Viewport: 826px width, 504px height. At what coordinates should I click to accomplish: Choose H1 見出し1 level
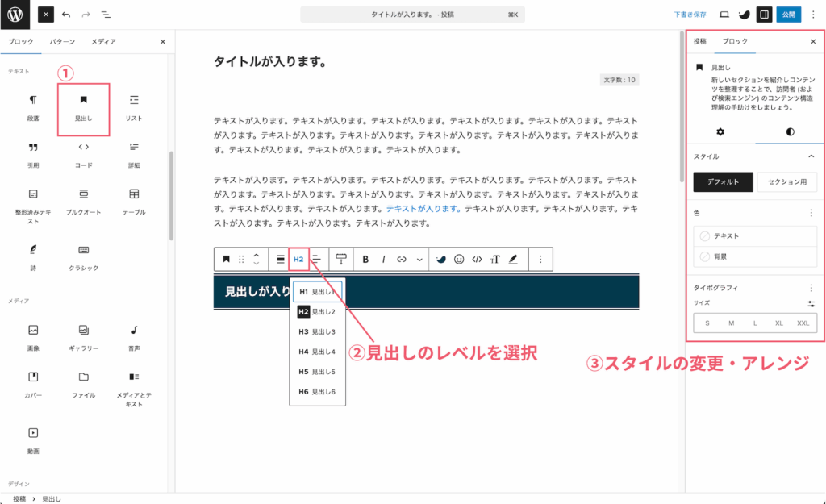pyautogui.click(x=318, y=291)
